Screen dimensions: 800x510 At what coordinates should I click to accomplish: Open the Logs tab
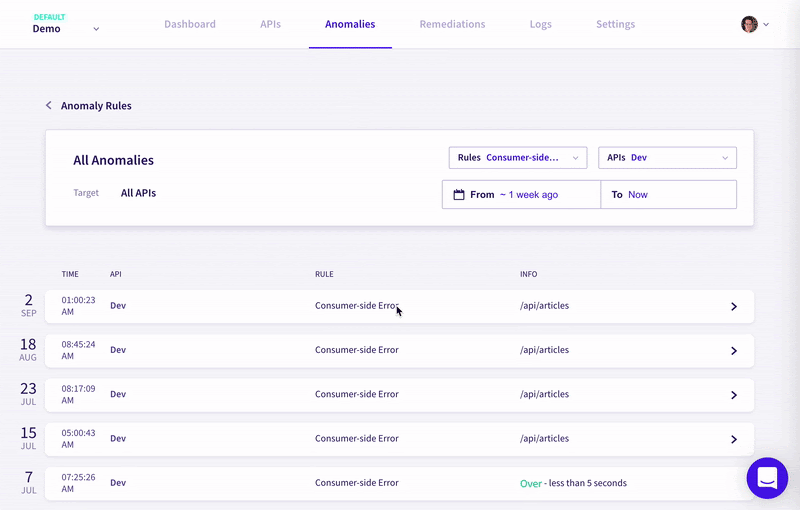[540, 24]
